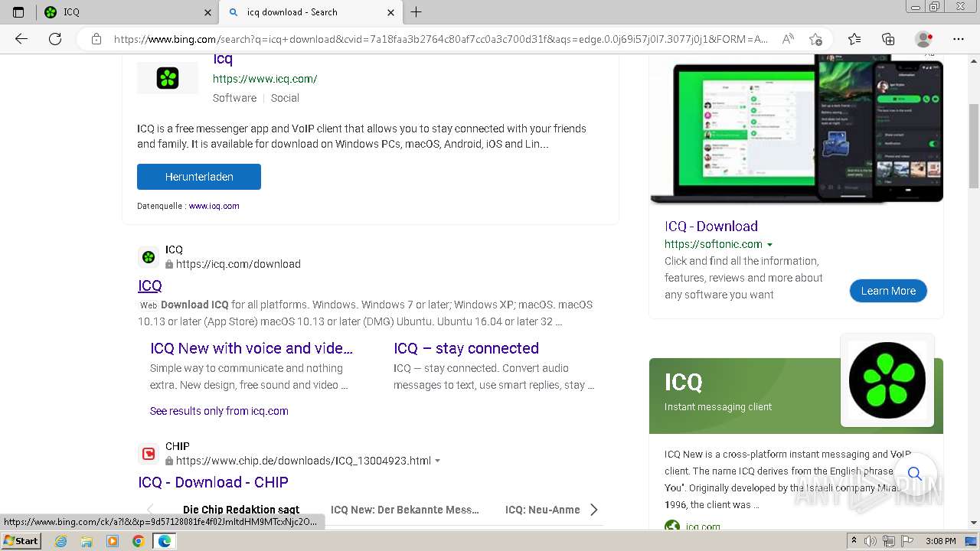Click the page vertical scrollbar thumb
Image resolution: width=980 pixels, height=551 pixels.
(974, 145)
